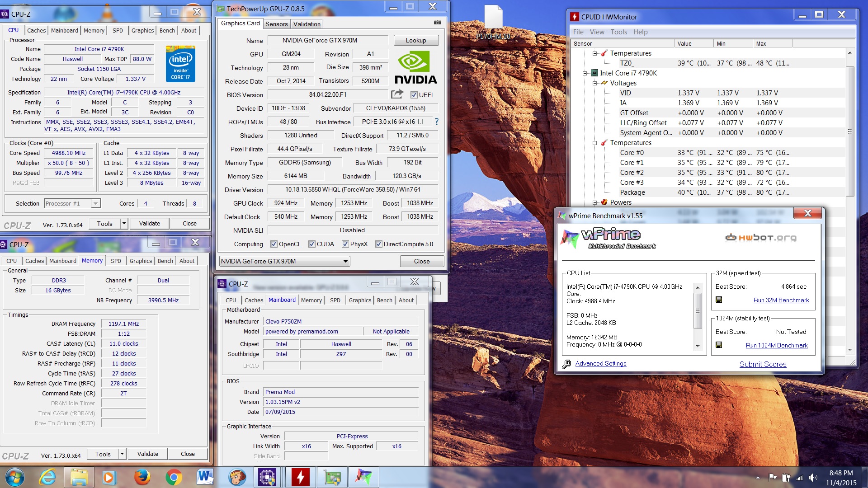Switch to Sensors tab in GPU-Z
868x488 pixels.
click(276, 24)
